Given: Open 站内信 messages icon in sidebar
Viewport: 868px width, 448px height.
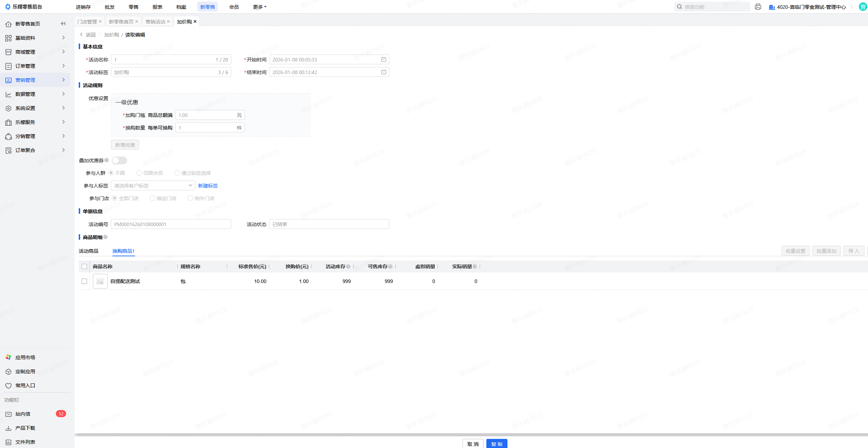Looking at the screenshot, I should (8, 414).
